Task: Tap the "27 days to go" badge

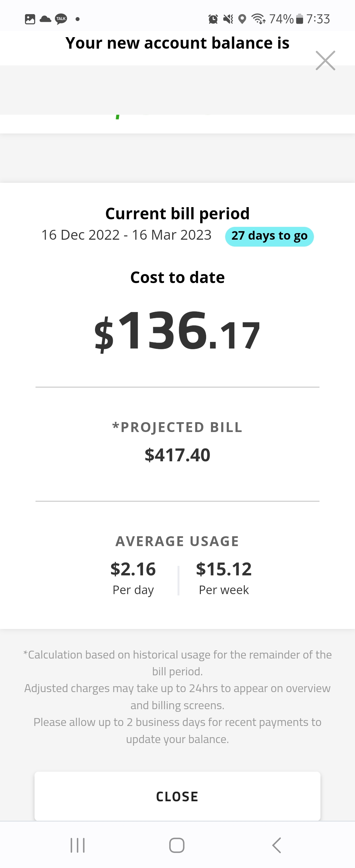Action: tap(269, 236)
